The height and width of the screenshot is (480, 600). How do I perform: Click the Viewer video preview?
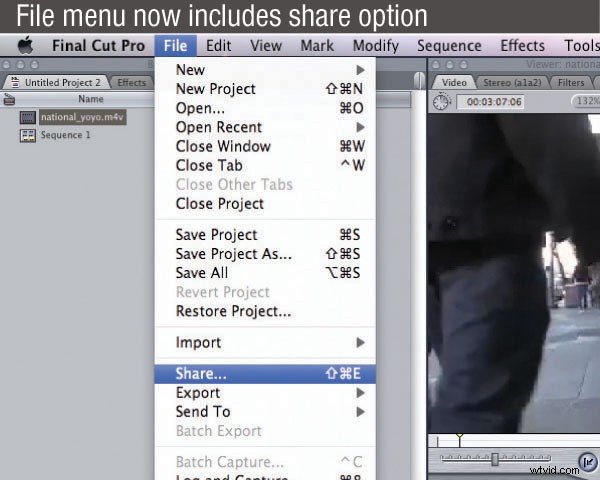pyautogui.click(x=514, y=274)
